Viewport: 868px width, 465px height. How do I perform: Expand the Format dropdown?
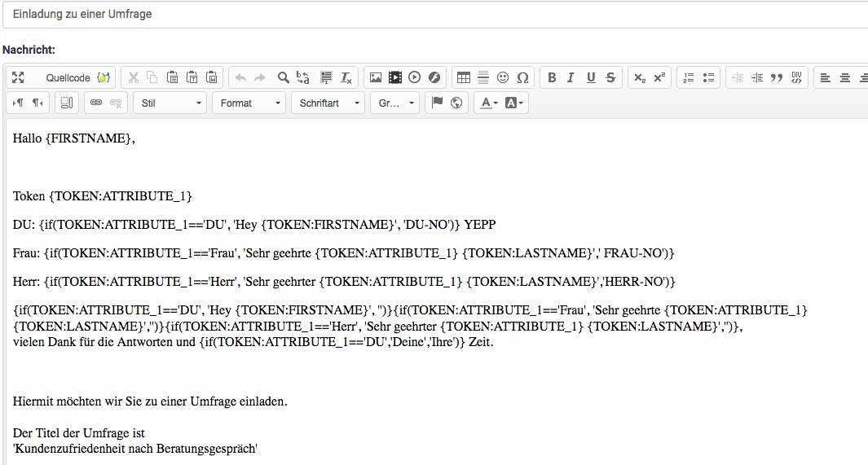pyautogui.click(x=249, y=103)
